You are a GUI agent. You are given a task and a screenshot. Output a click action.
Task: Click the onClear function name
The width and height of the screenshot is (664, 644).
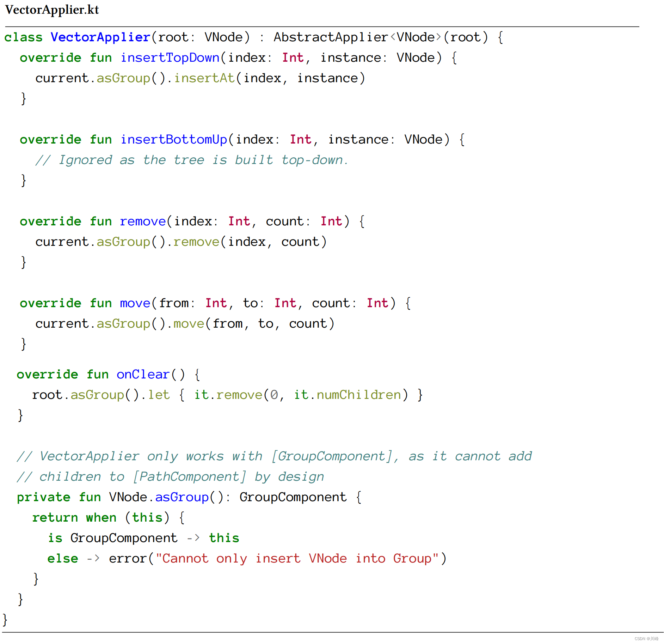click(143, 374)
